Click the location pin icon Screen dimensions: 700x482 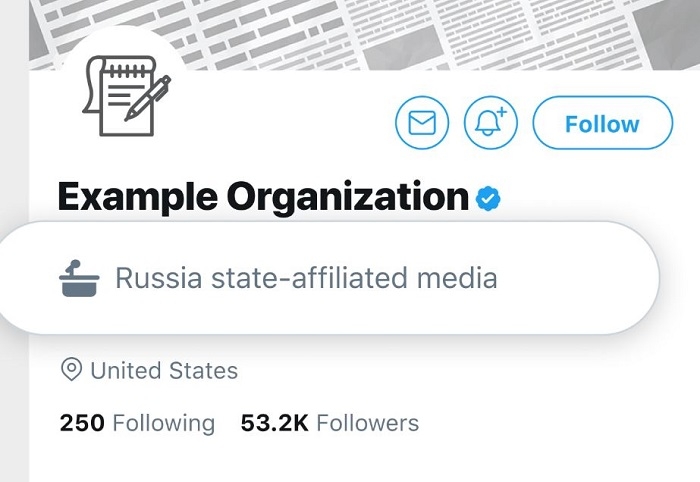pos(71,371)
